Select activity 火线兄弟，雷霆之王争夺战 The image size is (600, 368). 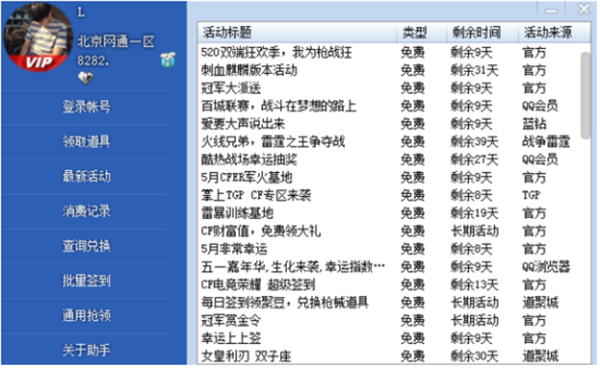273,142
